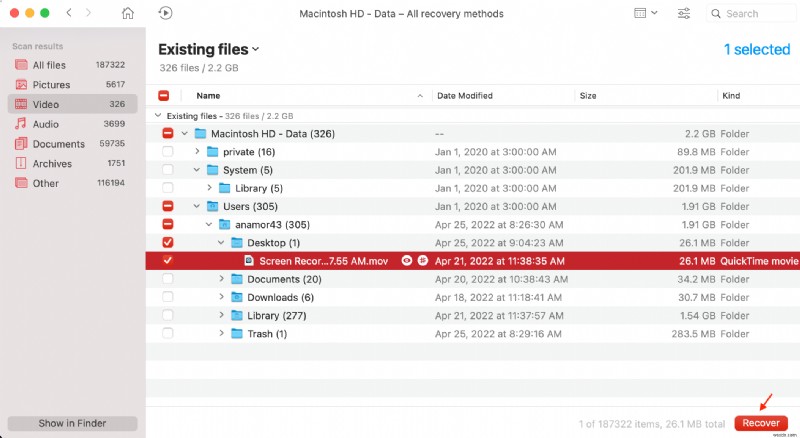The width and height of the screenshot is (800, 438).
Task: Expand the Downloads (6) folder
Action: pyautogui.click(x=221, y=297)
